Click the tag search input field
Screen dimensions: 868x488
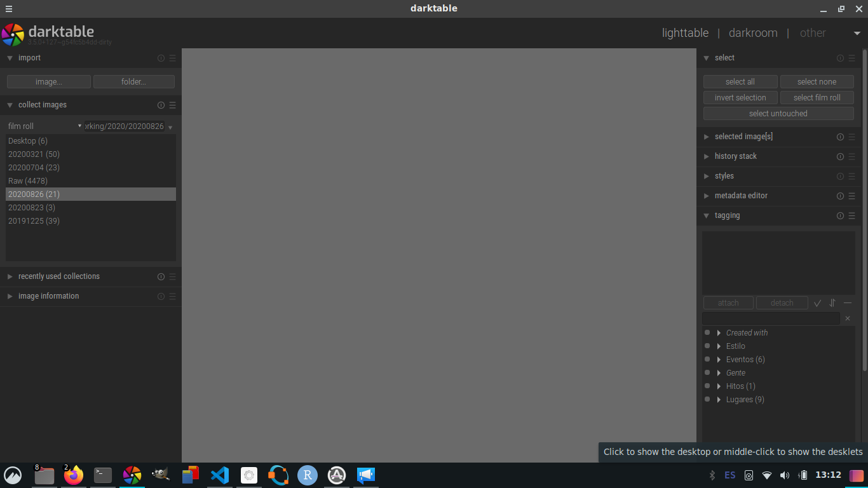click(771, 318)
